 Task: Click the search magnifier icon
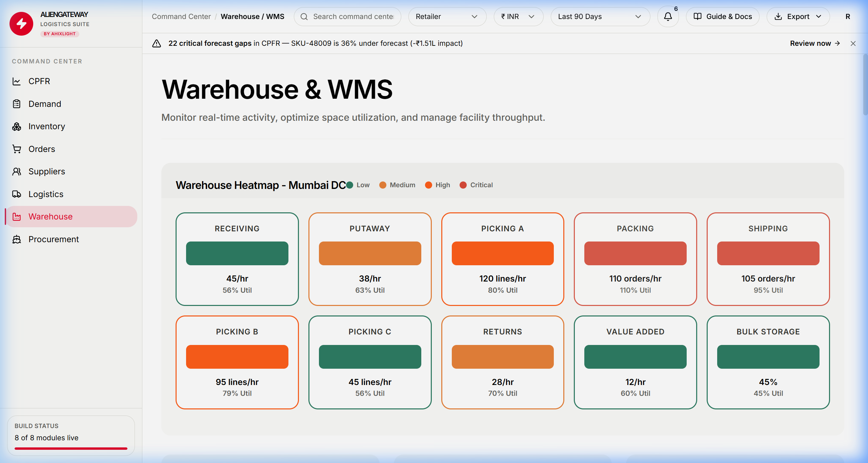pyautogui.click(x=304, y=17)
